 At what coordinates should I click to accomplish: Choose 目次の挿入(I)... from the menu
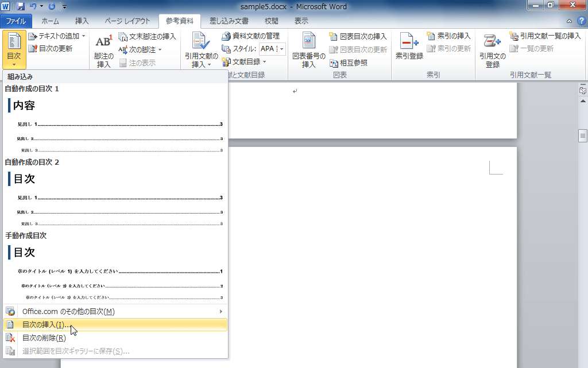(115, 325)
